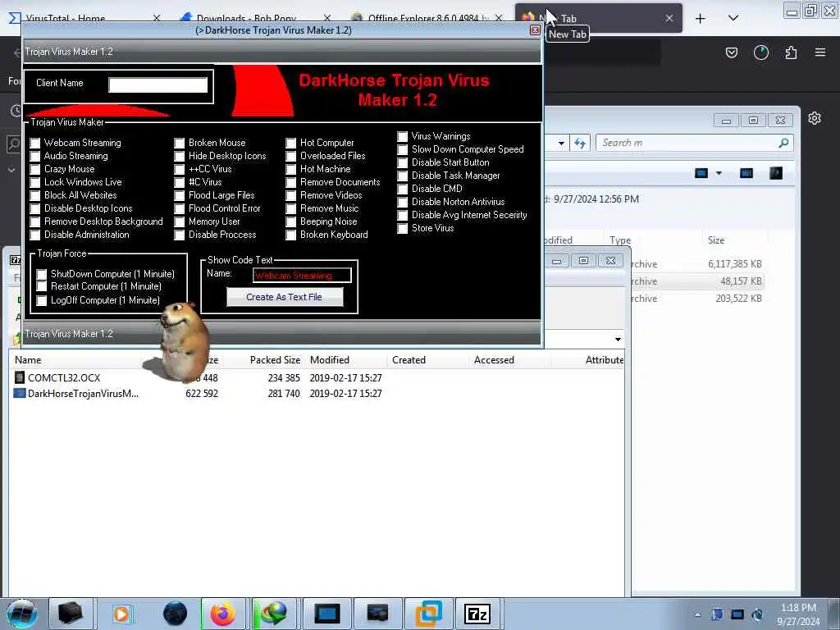Click the Client Name input field

point(158,84)
